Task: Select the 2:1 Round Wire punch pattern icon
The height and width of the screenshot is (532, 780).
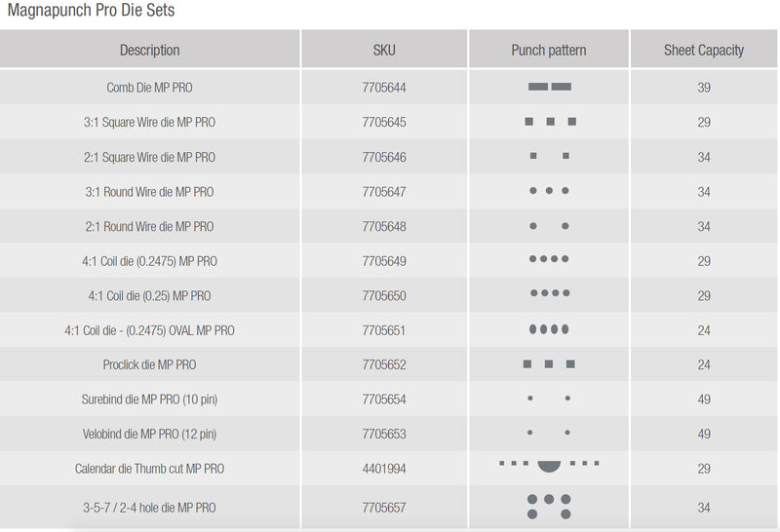Action: (x=549, y=226)
